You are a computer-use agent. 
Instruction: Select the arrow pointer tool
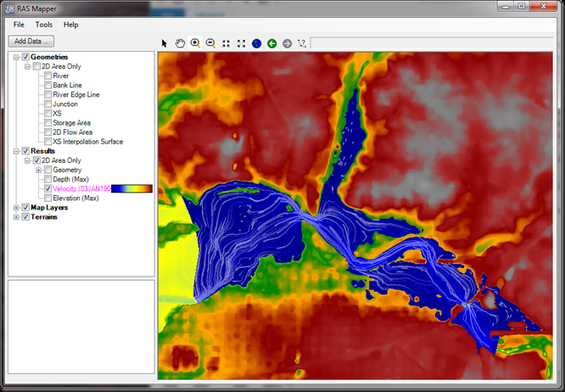tap(165, 42)
